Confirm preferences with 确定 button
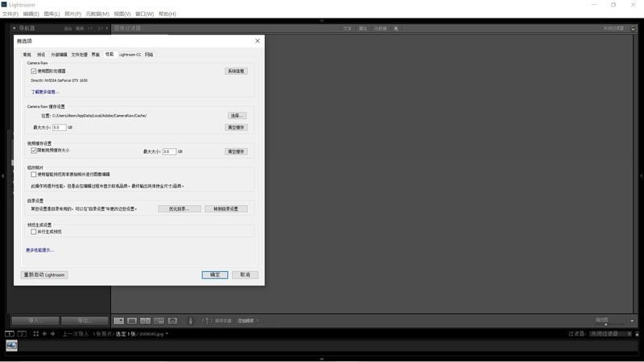The width and height of the screenshot is (644, 362). coord(215,274)
